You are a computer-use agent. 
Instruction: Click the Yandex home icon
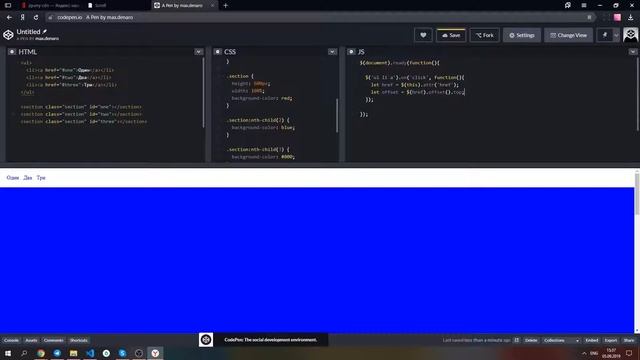point(22,17)
